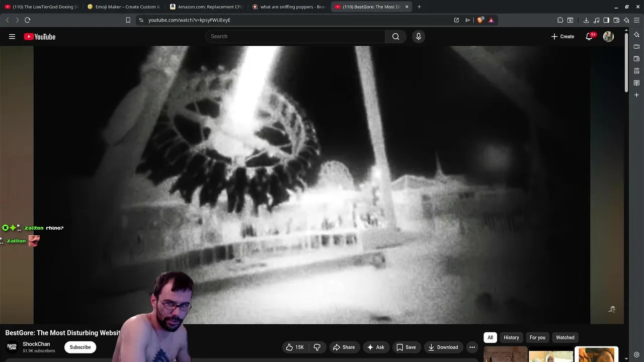This screenshot has width=644, height=362.
Task: Reload the page
Action: coord(27,20)
